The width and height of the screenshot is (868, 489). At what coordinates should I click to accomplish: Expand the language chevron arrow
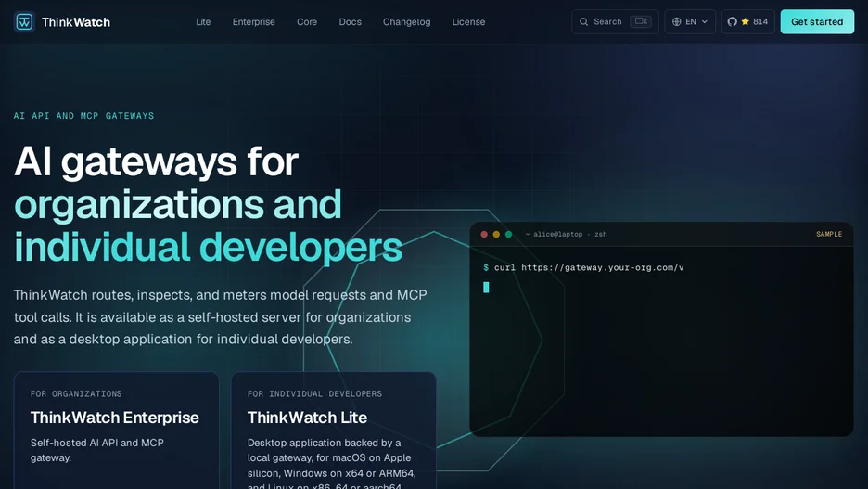[704, 22]
